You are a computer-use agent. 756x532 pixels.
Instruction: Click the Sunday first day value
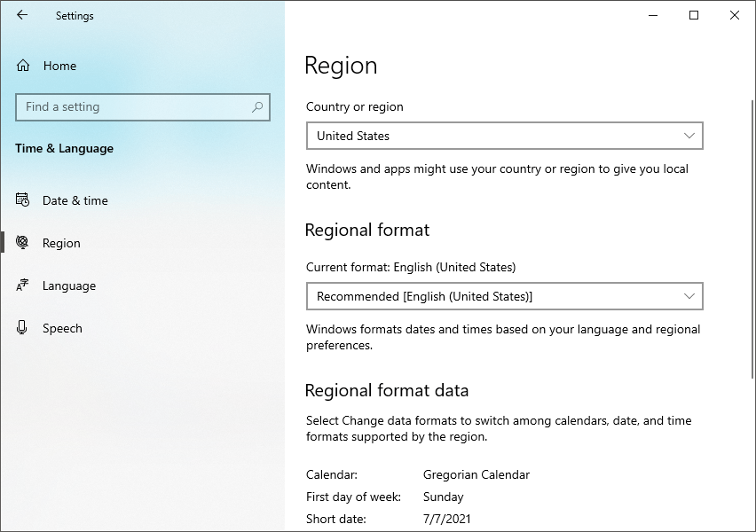443,497
